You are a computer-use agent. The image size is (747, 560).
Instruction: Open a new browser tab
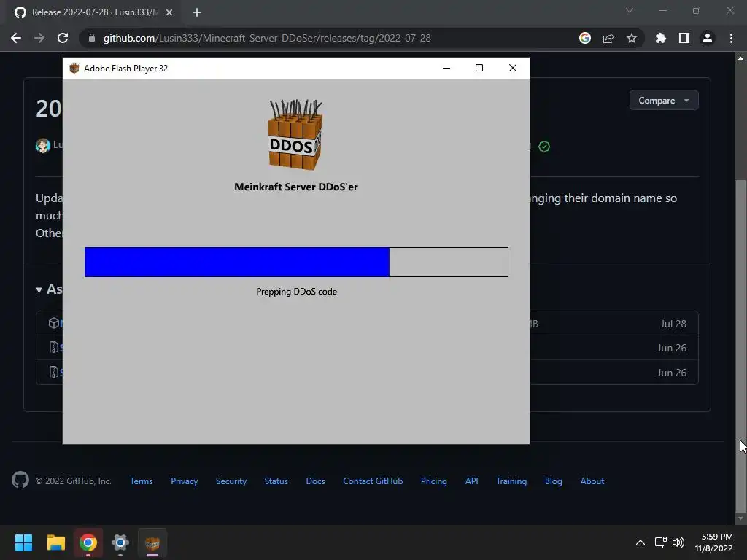[197, 12]
